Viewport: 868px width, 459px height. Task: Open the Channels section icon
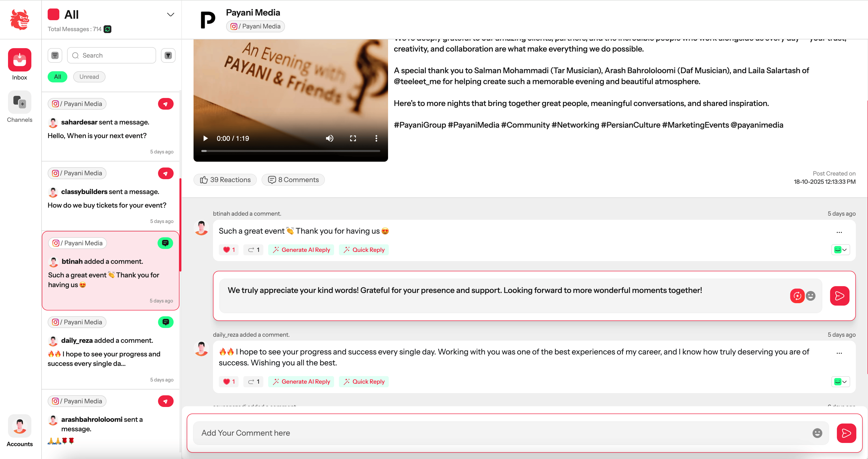point(19,102)
